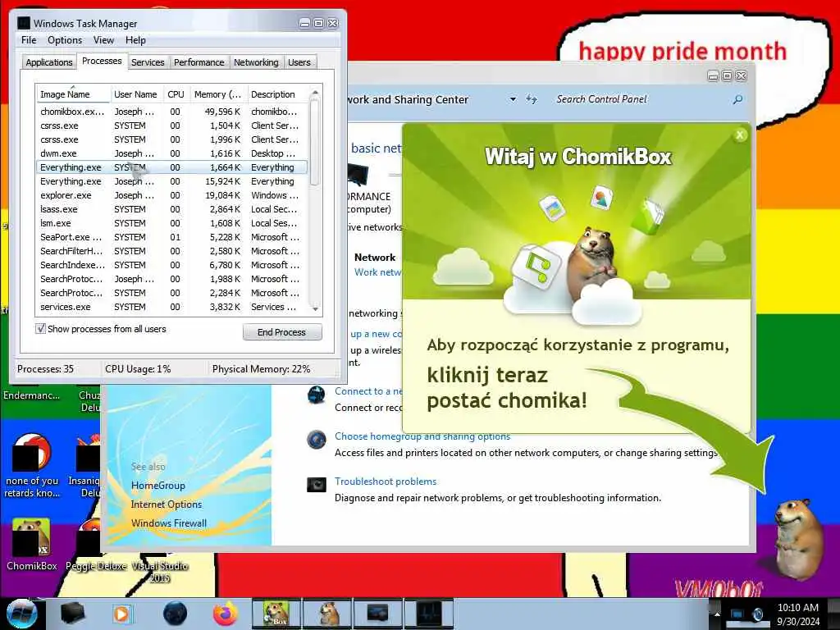This screenshot has height=630, width=840.
Task: Open the Help menu in Task Manager
Action: tap(135, 40)
